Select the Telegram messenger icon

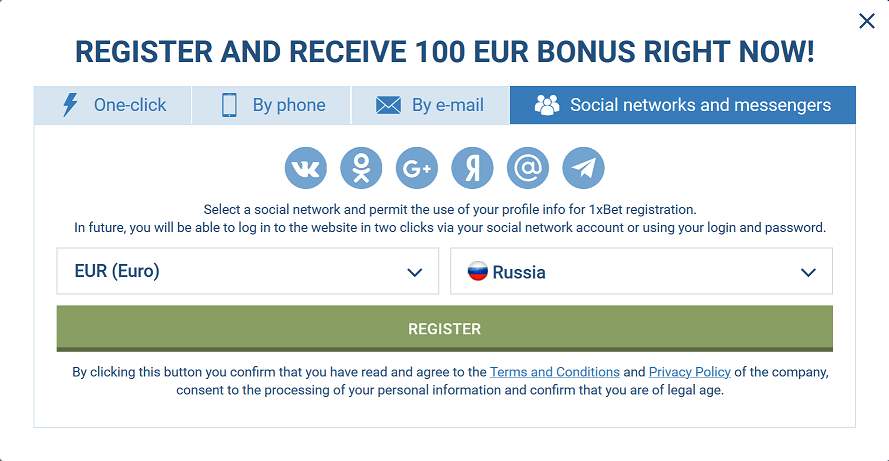(x=583, y=168)
